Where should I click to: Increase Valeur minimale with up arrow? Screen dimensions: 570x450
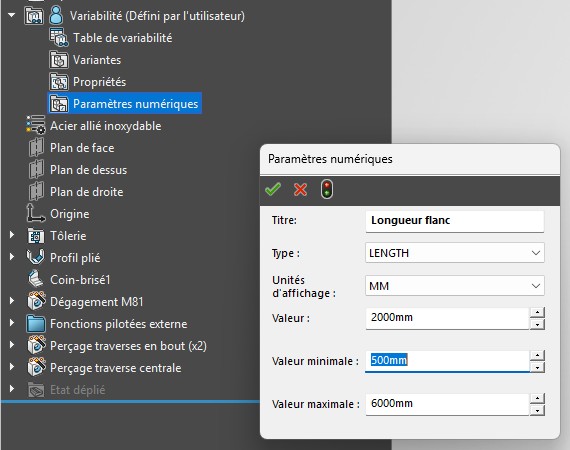coord(537,355)
